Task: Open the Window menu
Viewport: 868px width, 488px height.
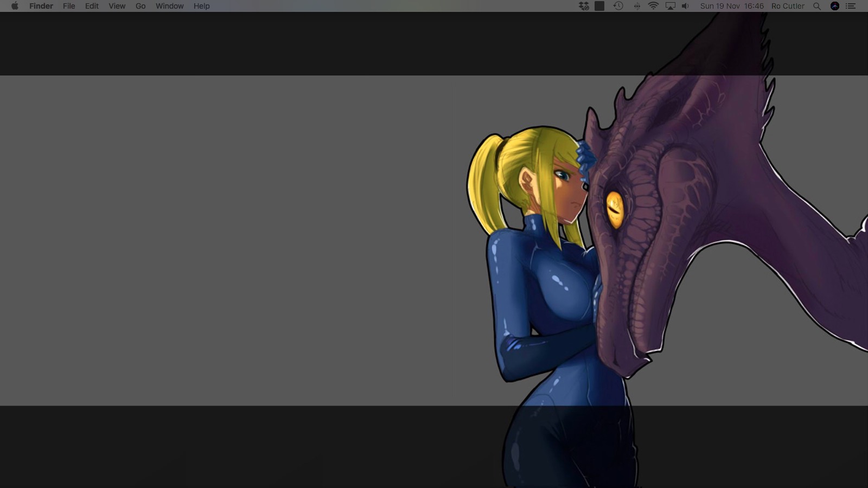Action: [x=169, y=6]
